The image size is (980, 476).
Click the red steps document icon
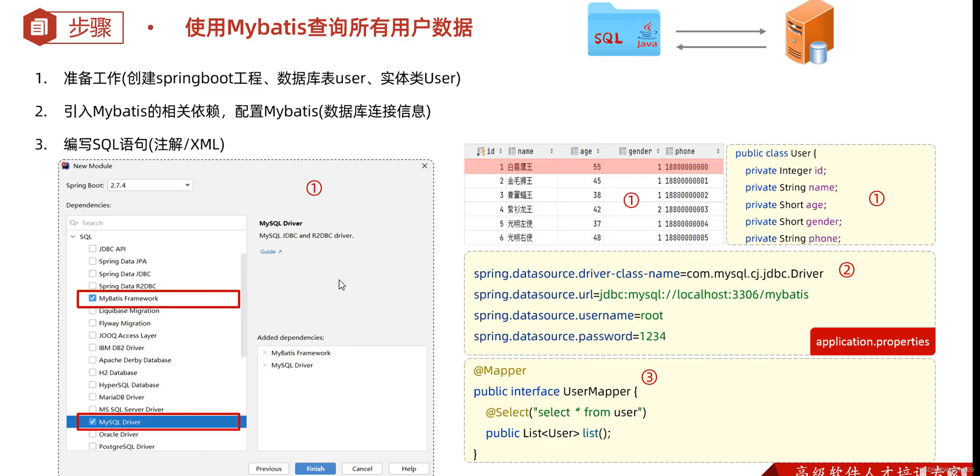pos(39,27)
